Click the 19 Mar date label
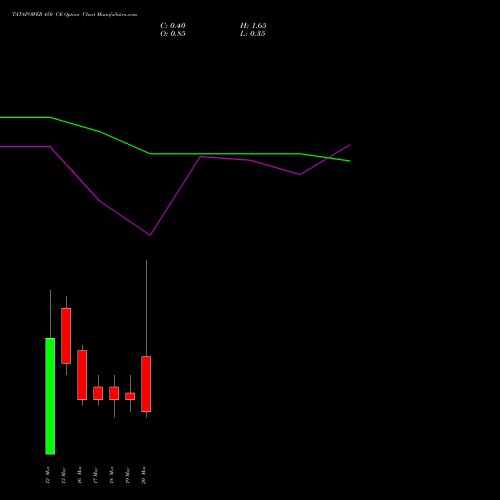Viewport: 500px width, 500px height. 128,475
